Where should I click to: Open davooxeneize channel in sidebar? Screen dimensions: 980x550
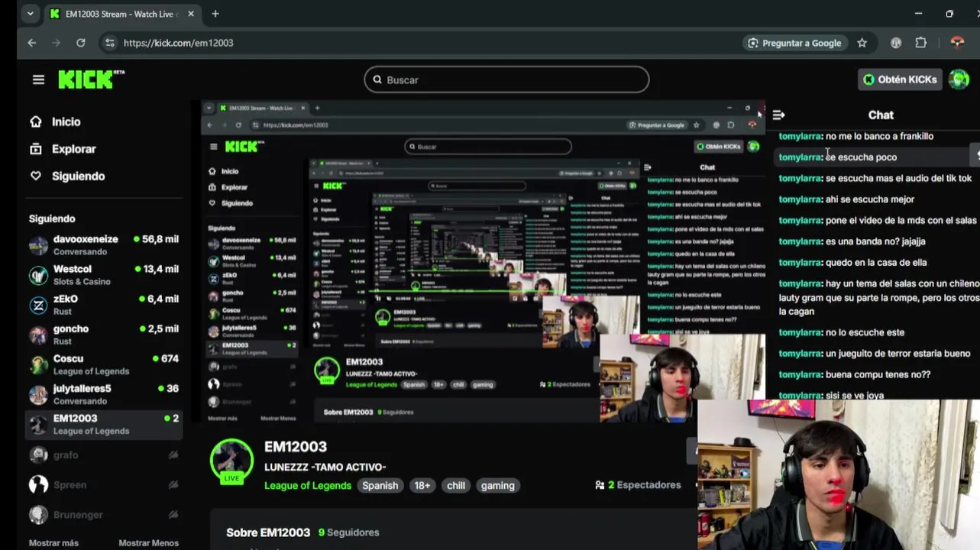[104, 244]
